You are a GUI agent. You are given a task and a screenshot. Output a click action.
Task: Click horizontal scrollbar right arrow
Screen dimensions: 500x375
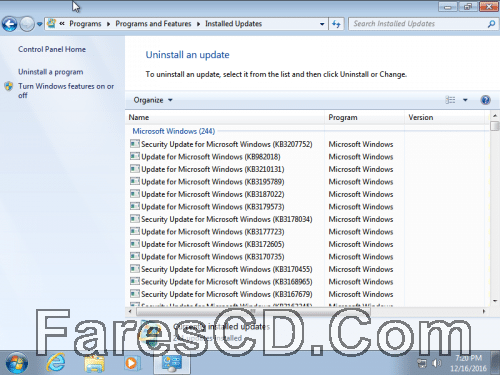484,311
